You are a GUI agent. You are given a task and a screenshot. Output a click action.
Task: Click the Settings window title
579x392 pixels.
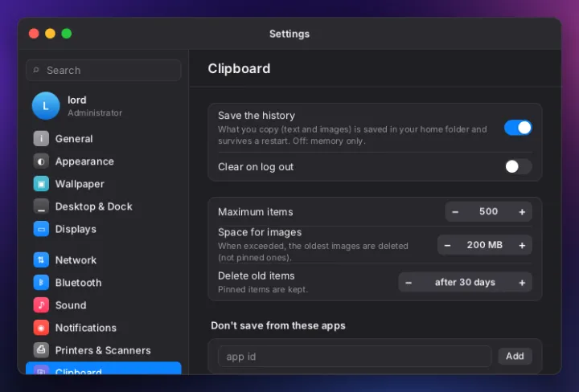[x=289, y=34]
